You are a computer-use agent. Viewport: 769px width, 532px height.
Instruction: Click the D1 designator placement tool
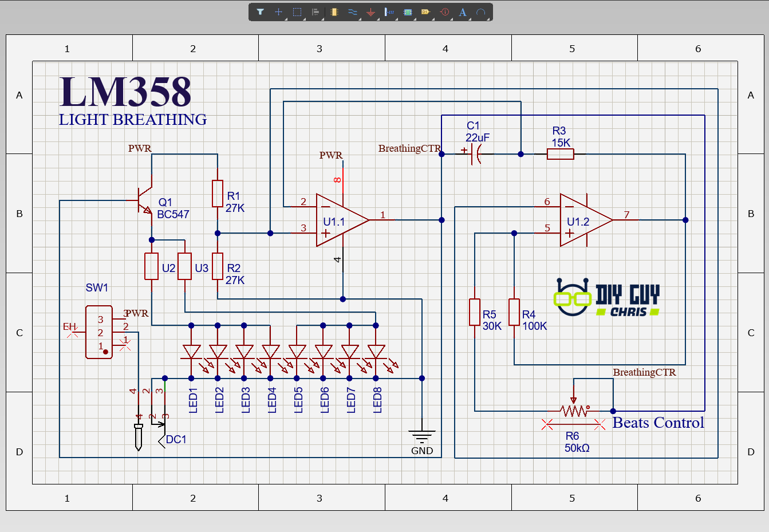tap(425, 11)
